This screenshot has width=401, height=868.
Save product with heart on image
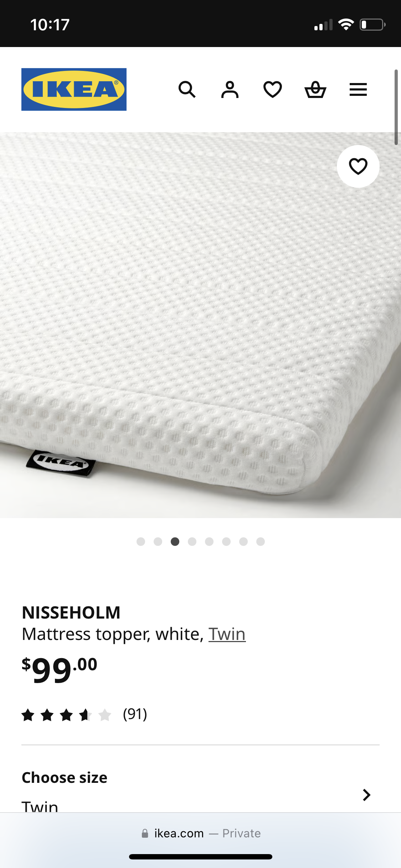pos(358,166)
